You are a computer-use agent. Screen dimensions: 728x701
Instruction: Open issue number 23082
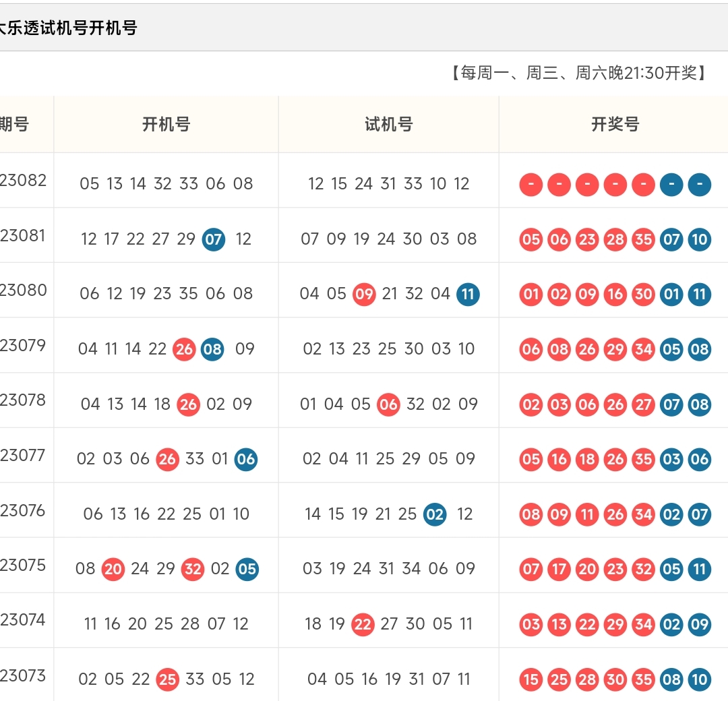(x=23, y=180)
